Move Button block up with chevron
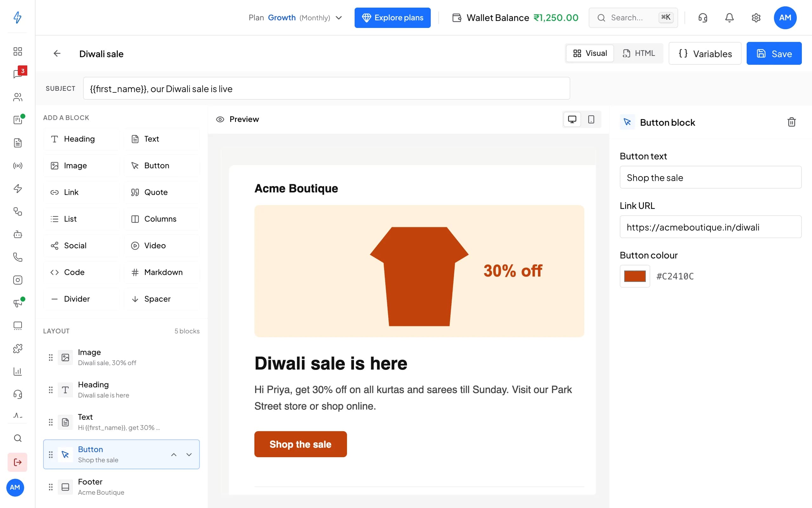This screenshot has height=508, width=812. point(174,455)
